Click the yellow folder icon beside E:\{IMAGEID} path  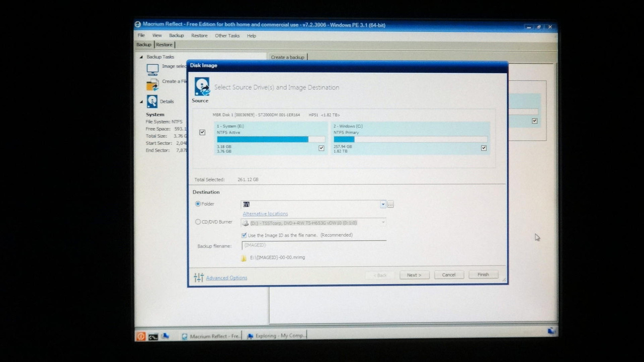click(244, 258)
